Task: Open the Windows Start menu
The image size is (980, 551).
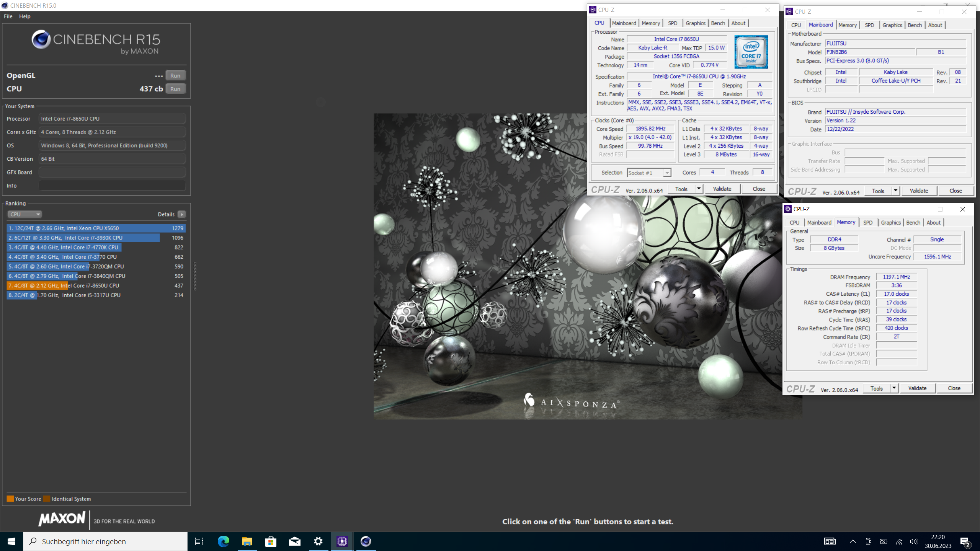Action: 11,541
